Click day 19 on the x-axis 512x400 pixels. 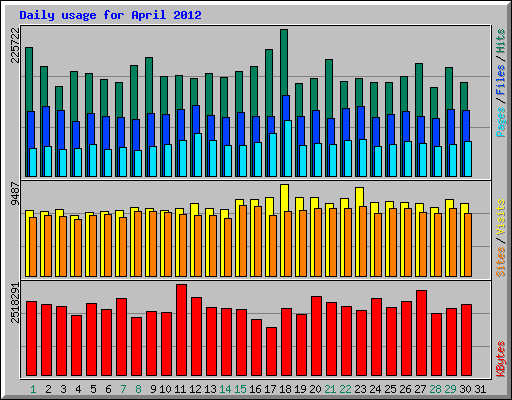coord(300,389)
